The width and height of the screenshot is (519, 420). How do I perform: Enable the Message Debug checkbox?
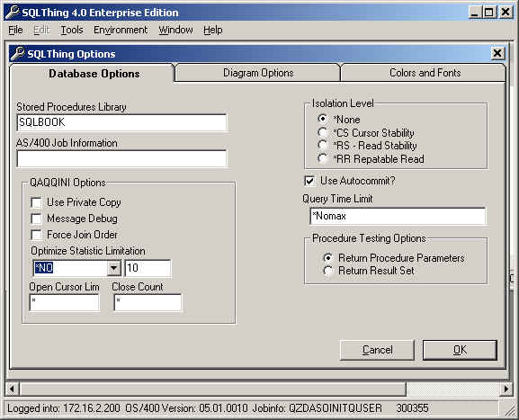pos(36,219)
